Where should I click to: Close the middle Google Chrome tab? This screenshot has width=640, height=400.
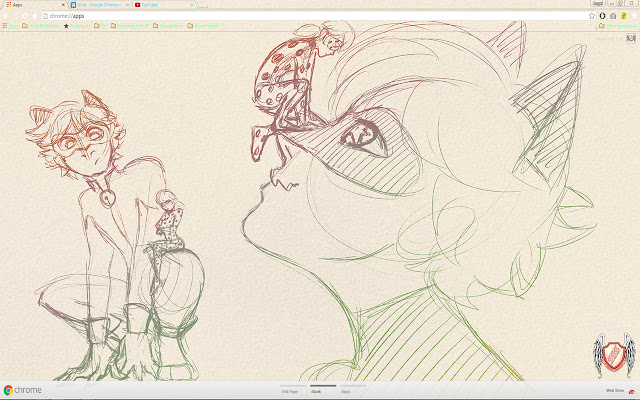(127, 5)
